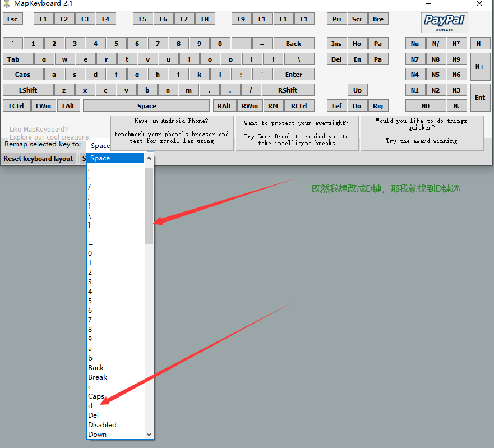Click the Caps key
Viewport: 494px width, 448px height.
click(x=23, y=75)
